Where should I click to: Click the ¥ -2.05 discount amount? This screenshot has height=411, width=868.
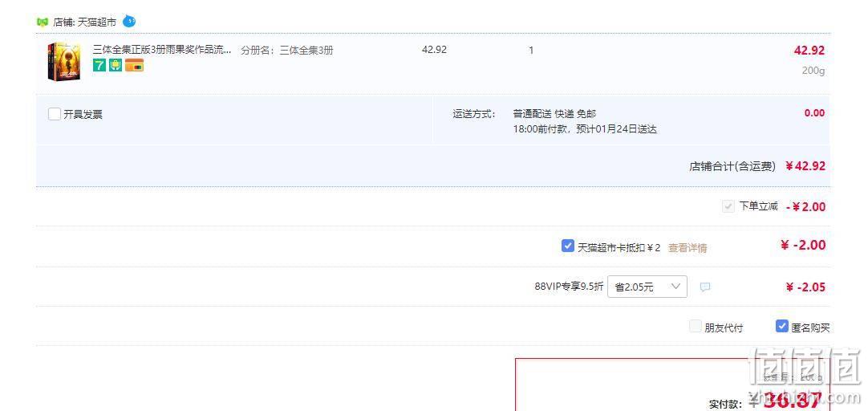805,287
